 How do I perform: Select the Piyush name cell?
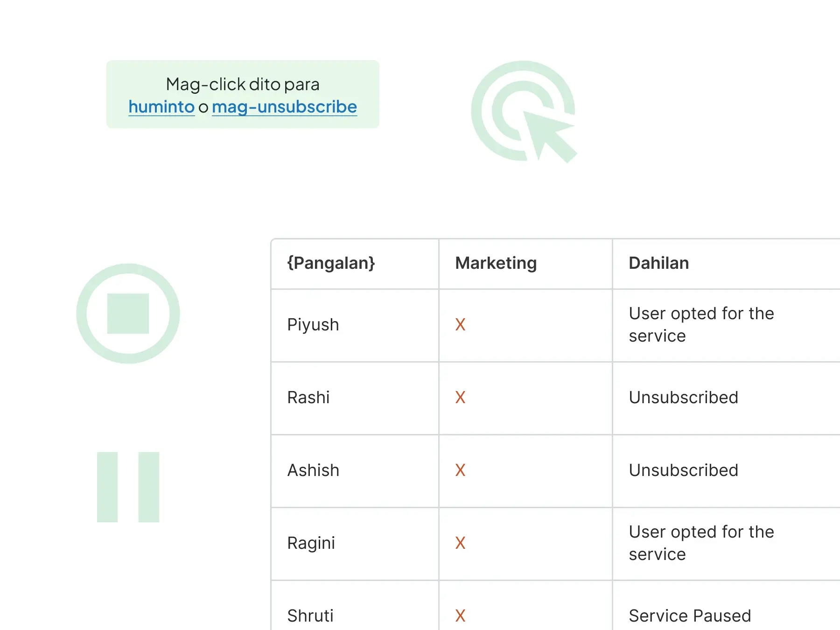pyautogui.click(x=313, y=325)
